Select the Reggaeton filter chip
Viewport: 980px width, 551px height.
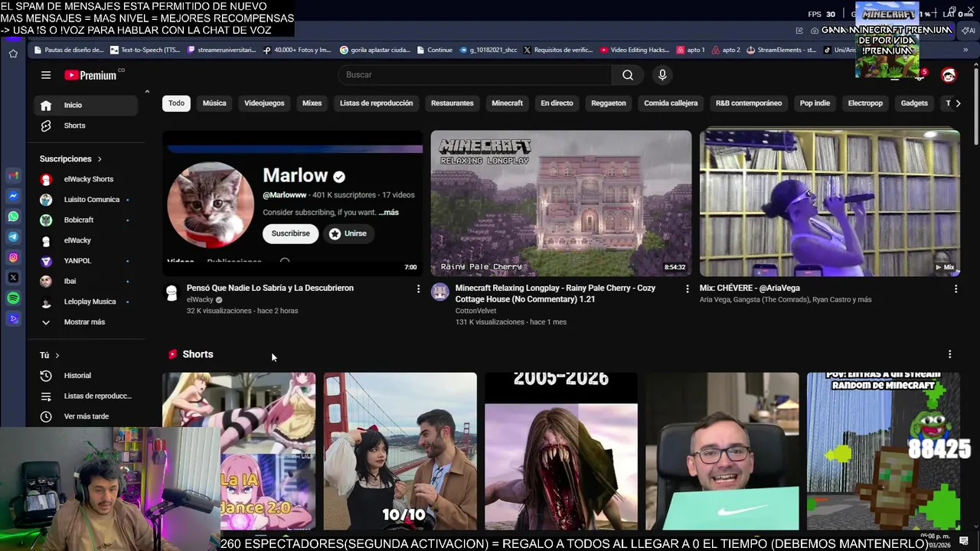click(x=609, y=103)
